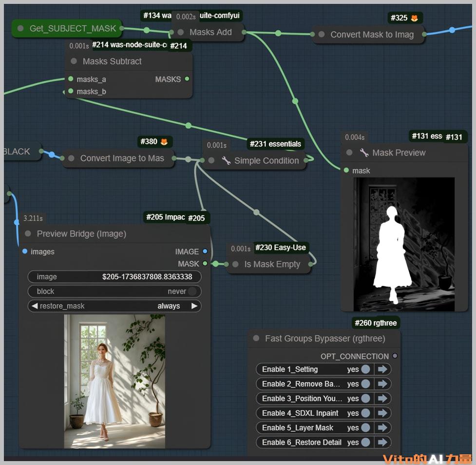Toggle the Enable 1_Setting switch
Viewport: 476px width, 465px height.
[366, 369]
